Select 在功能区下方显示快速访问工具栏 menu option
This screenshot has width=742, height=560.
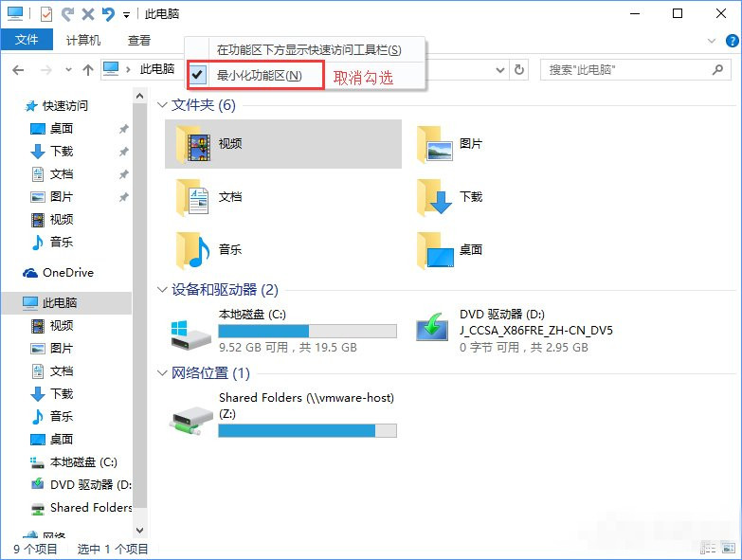pyautogui.click(x=308, y=49)
